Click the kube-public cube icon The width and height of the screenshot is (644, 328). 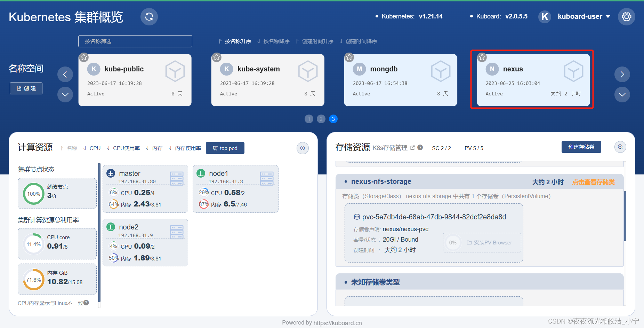coord(175,71)
